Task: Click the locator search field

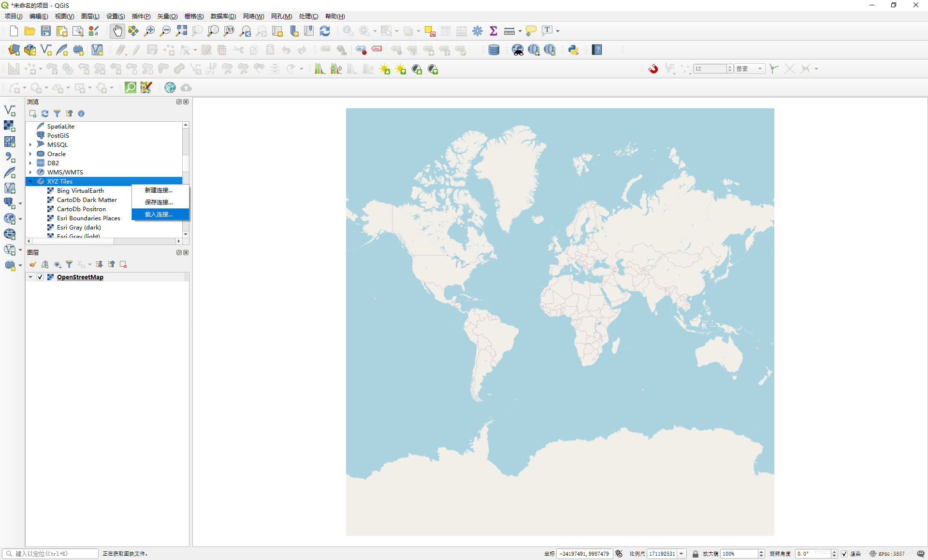Action: pyautogui.click(x=50, y=554)
